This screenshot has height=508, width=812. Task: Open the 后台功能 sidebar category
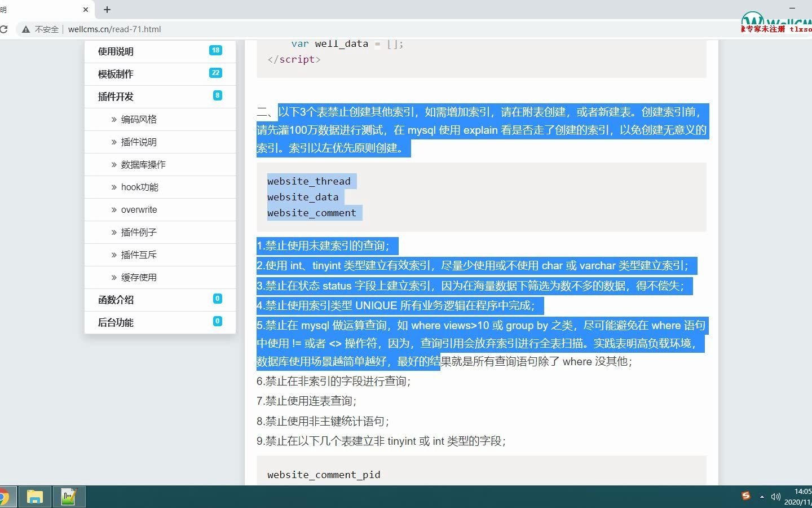tap(116, 322)
